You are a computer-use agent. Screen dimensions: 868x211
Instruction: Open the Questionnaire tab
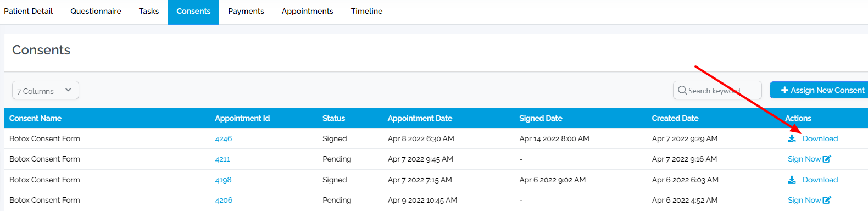pyautogui.click(x=96, y=11)
